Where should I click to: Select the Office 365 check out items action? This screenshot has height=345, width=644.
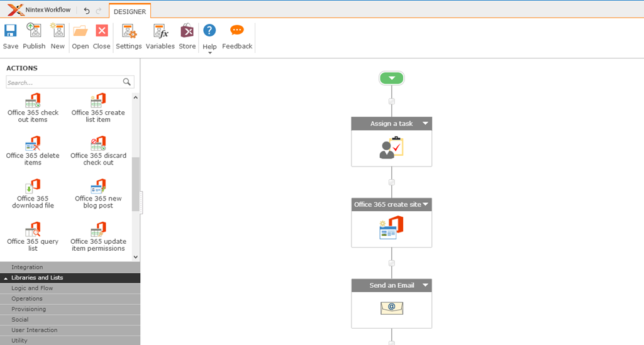pyautogui.click(x=33, y=108)
